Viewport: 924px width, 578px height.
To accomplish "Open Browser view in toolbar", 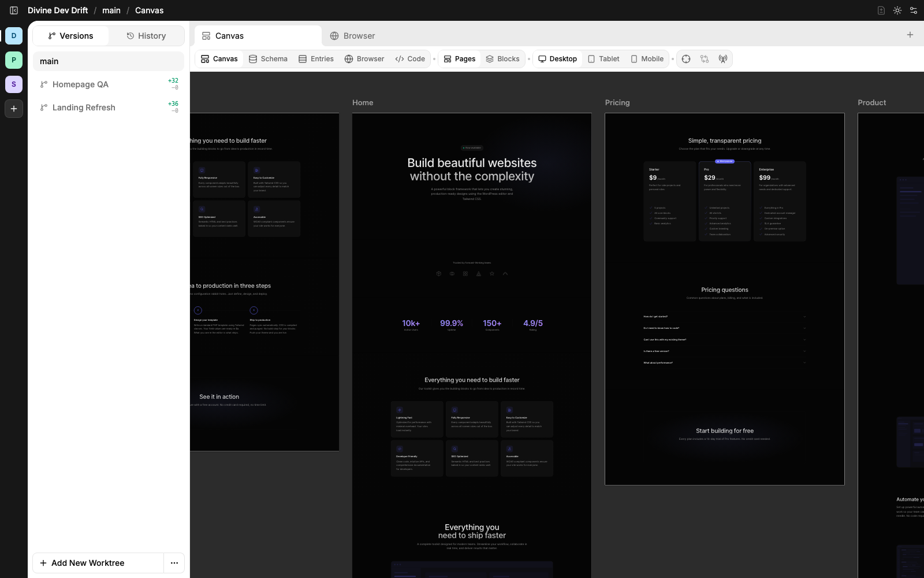I will pos(364,59).
